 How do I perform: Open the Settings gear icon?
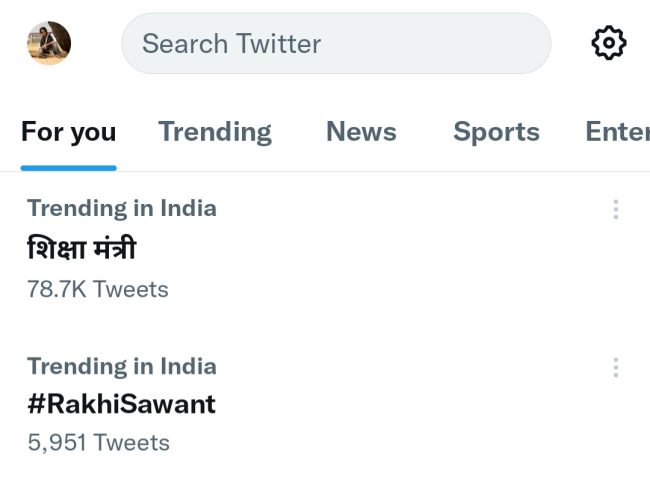[x=608, y=43]
